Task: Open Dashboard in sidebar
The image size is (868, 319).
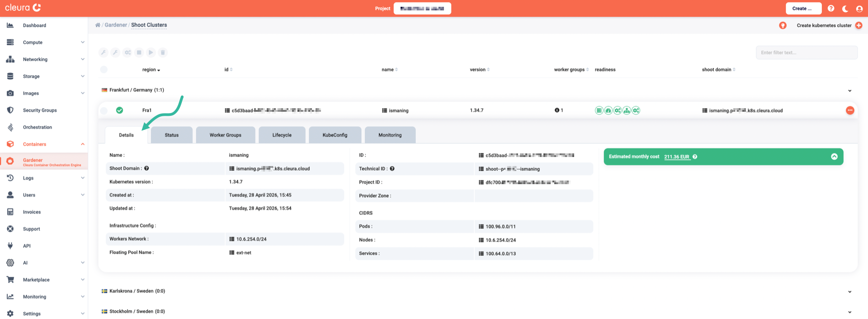Action: point(44,25)
